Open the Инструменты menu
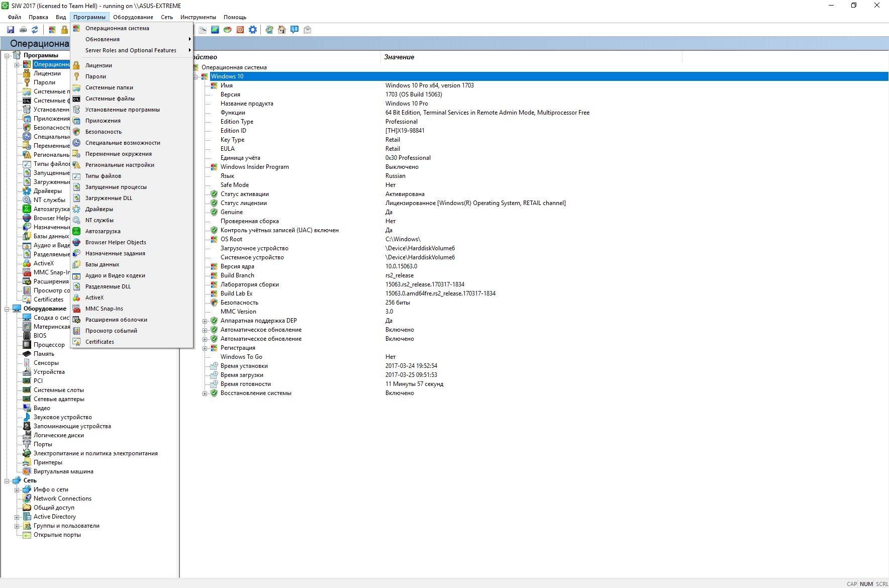 (x=198, y=17)
